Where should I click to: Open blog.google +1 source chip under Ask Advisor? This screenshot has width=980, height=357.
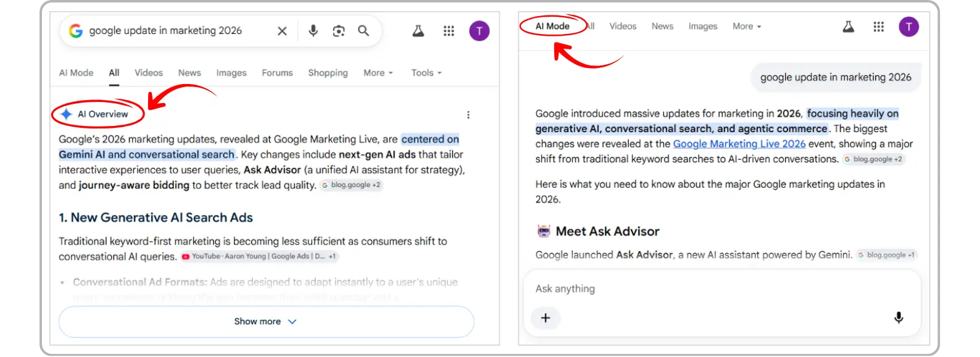tap(887, 255)
